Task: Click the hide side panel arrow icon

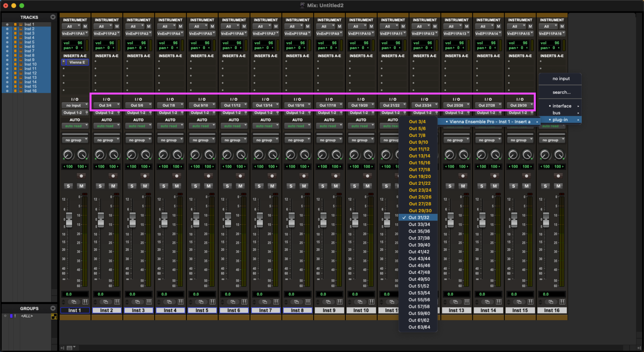Action: coord(63,348)
